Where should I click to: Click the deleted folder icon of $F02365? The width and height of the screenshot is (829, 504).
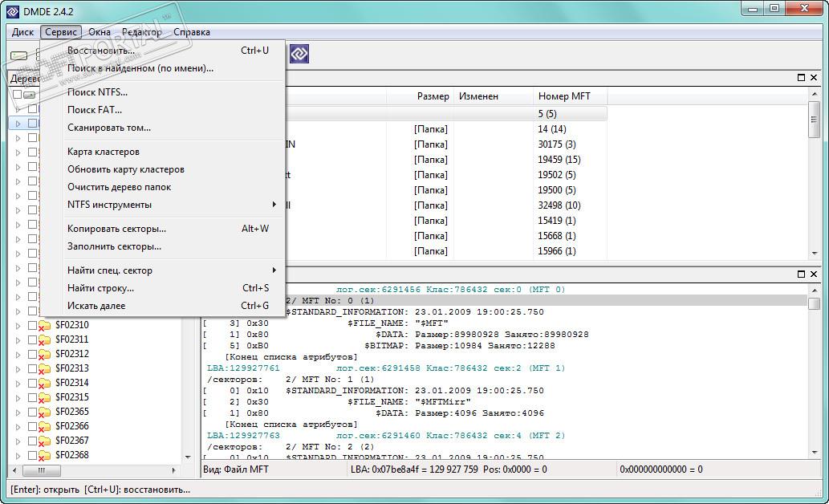[x=44, y=412]
